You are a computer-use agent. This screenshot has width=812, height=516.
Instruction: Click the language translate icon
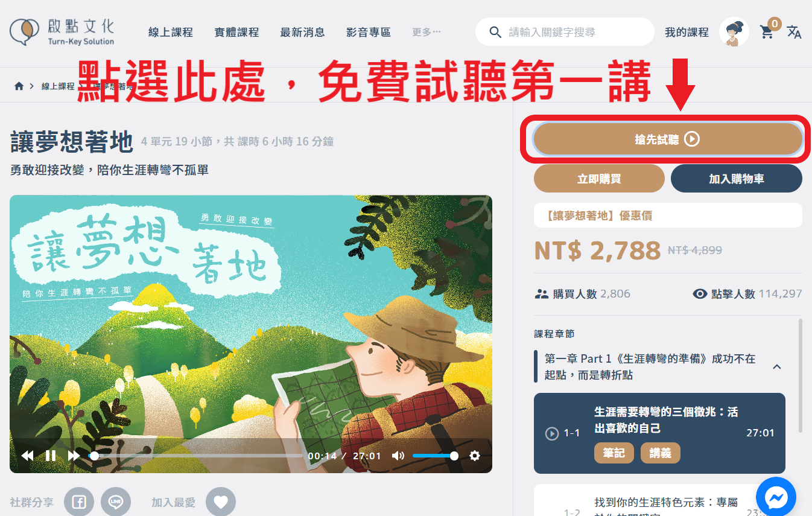click(x=794, y=32)
